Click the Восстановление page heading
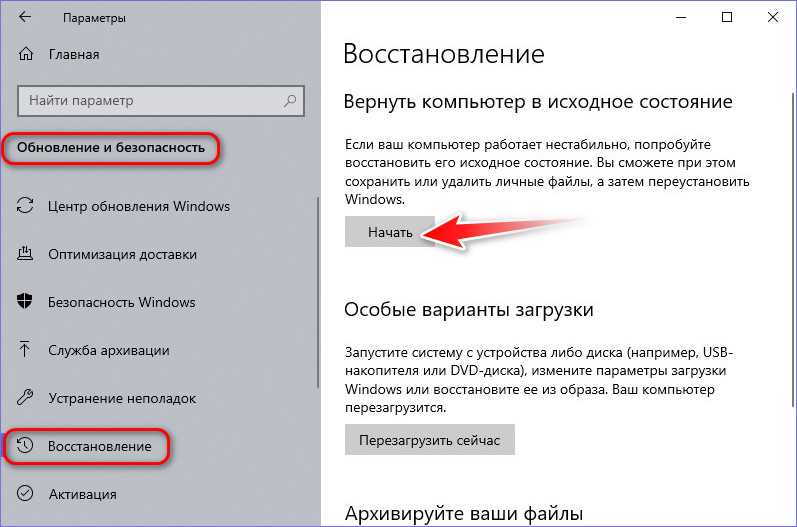The width and height of the screenshot is (797, 527). [444, 54]
